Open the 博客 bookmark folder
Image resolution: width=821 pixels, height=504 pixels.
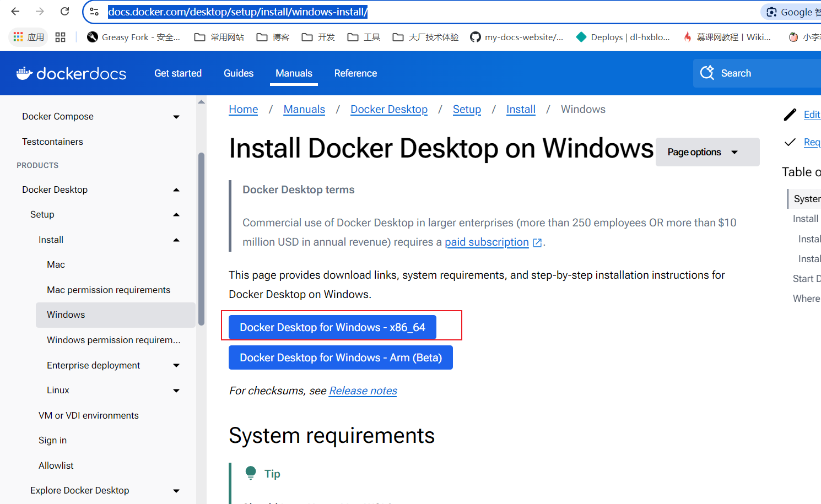pos(273,37)
